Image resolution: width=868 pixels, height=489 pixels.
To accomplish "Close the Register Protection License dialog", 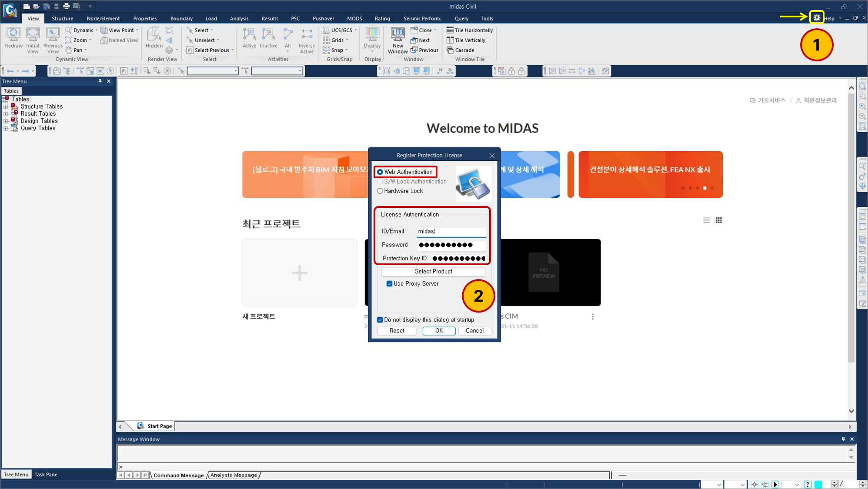I will [x=492, y=156].
